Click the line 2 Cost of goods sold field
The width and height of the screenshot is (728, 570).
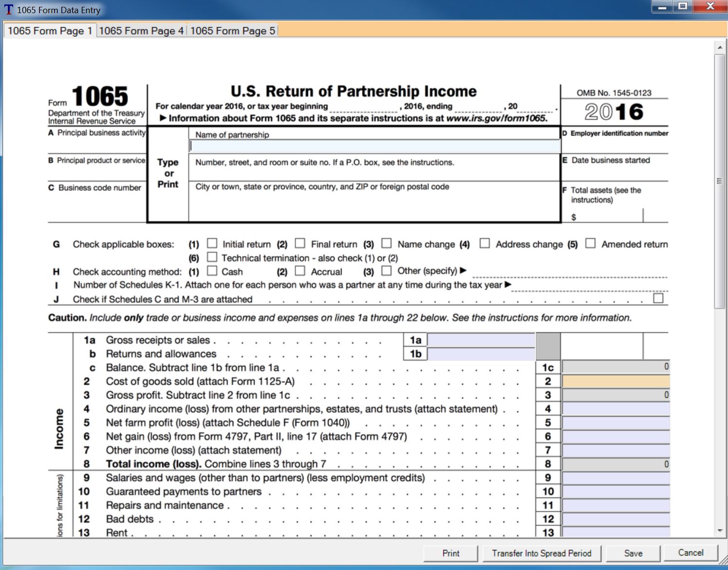pos(616,381)
